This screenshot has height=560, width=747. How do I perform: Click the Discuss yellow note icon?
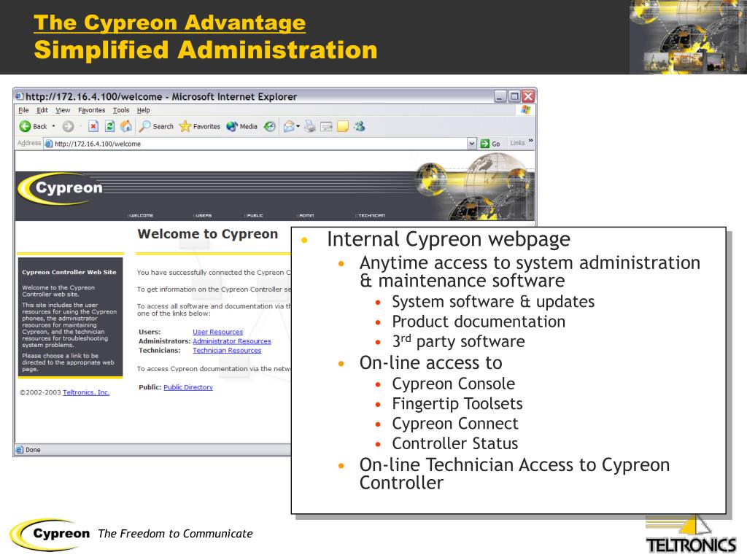pos(343,126)
